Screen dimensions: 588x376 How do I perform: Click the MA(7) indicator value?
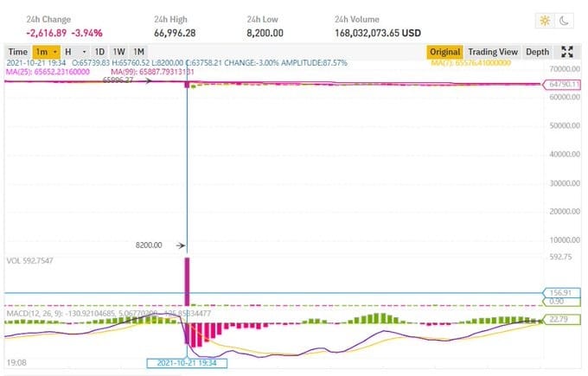[x=471, y=62]
